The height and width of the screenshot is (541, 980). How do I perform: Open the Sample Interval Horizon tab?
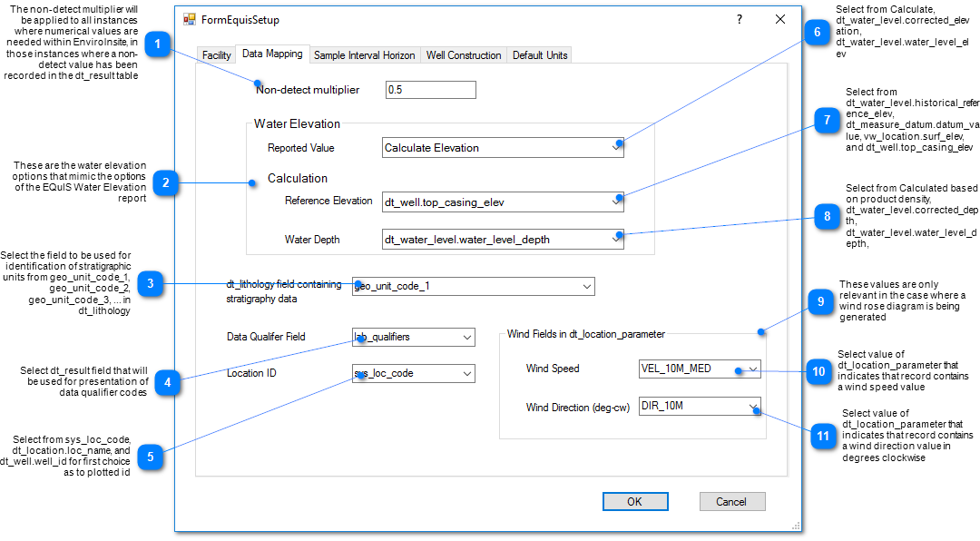pyautogui.click(x=364, y=55)
